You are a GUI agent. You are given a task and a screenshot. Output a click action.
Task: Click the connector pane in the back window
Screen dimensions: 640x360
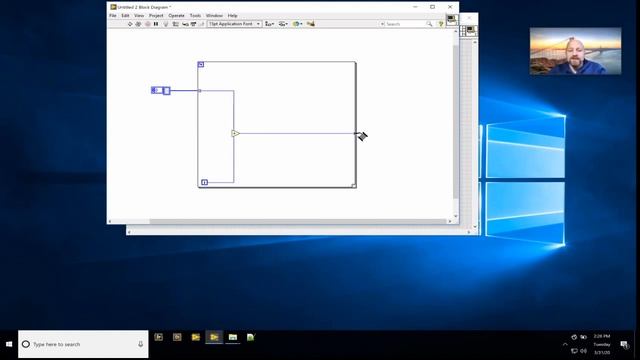(463, 31)
